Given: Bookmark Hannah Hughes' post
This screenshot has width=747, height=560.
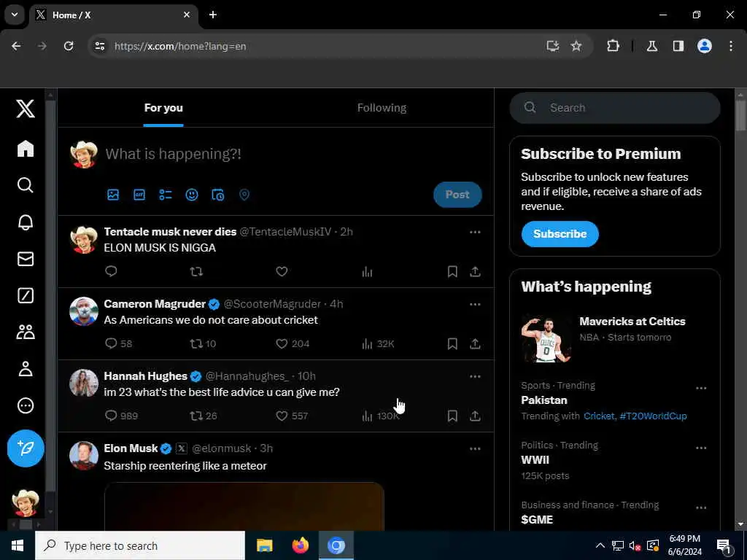Looking at the screenshot, I should 452,416.
